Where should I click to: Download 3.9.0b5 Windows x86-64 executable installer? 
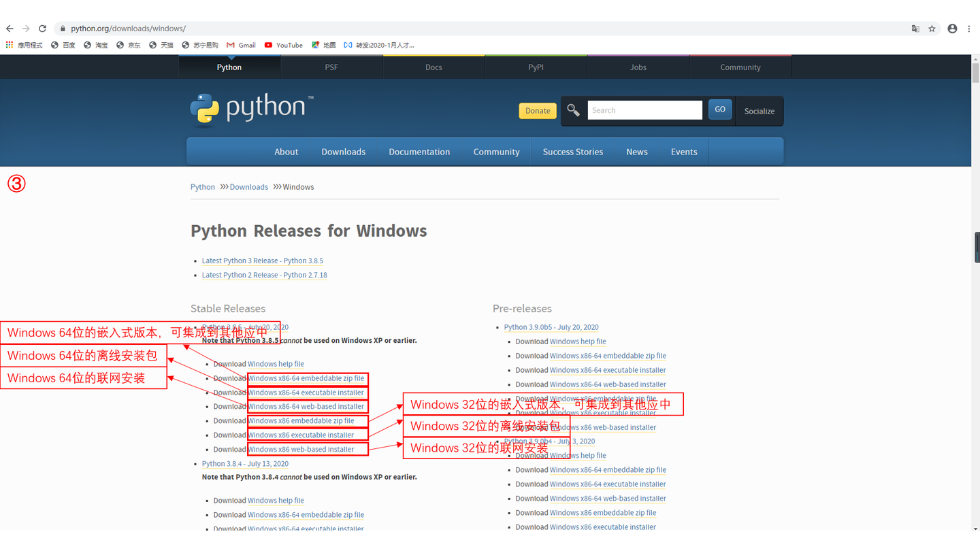point(608,370)
